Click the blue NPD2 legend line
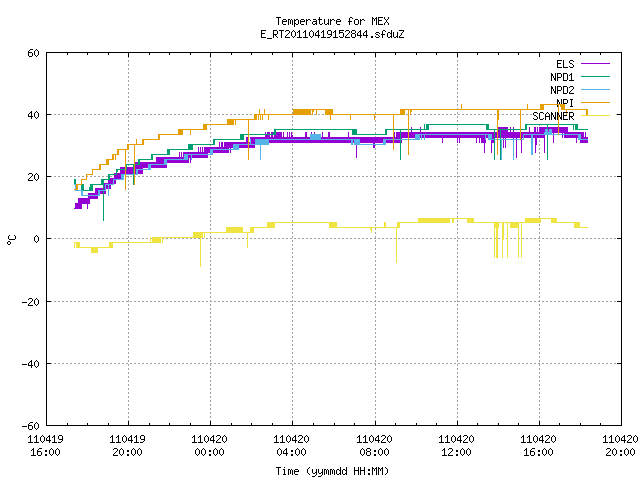This screenshot has height=480, width=640. [595, 89]
